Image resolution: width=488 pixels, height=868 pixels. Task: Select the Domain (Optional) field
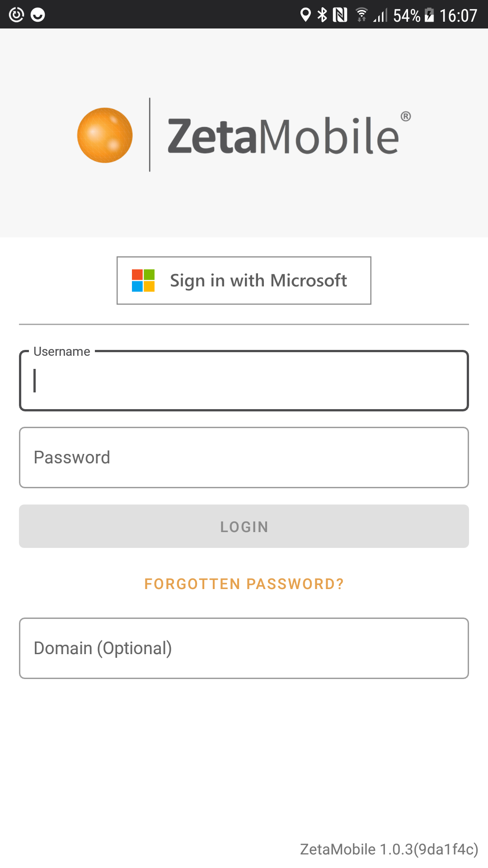pyautogui.click(x=244, y=648)
